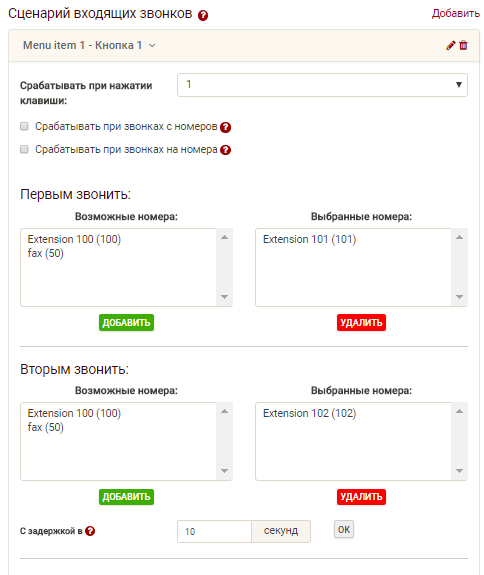The height and width of the screenshot is (575, 484).
Task: Open help icon next to С задержкой в
Action: [x=90, y=531]
